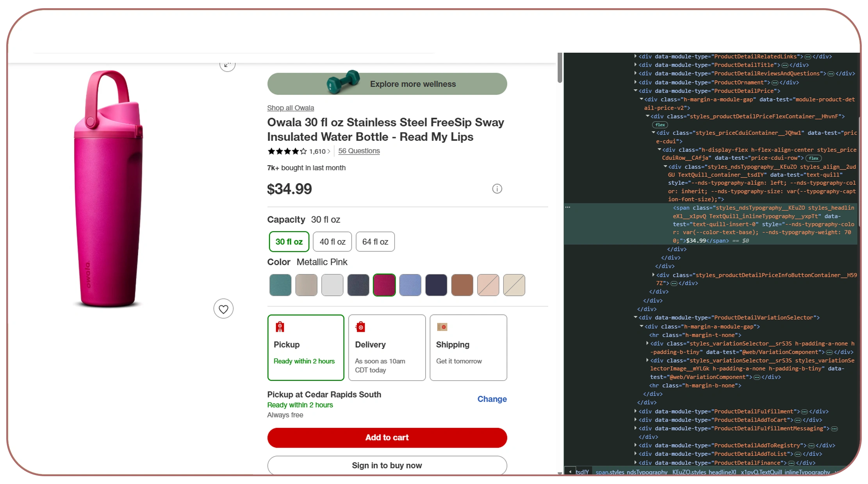
Task: Click 'Pickup at Cedar Rapids South' text
Action: [324, 395]
